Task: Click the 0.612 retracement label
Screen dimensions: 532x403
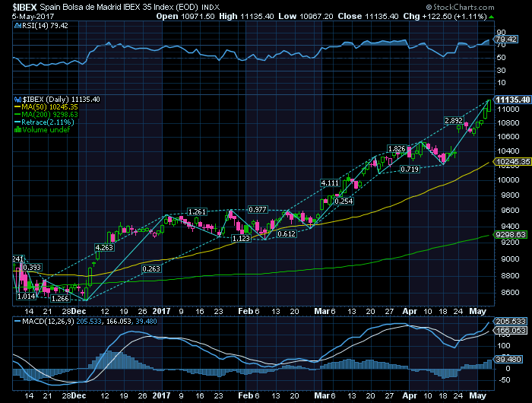Action: click(x=287, y=234)
